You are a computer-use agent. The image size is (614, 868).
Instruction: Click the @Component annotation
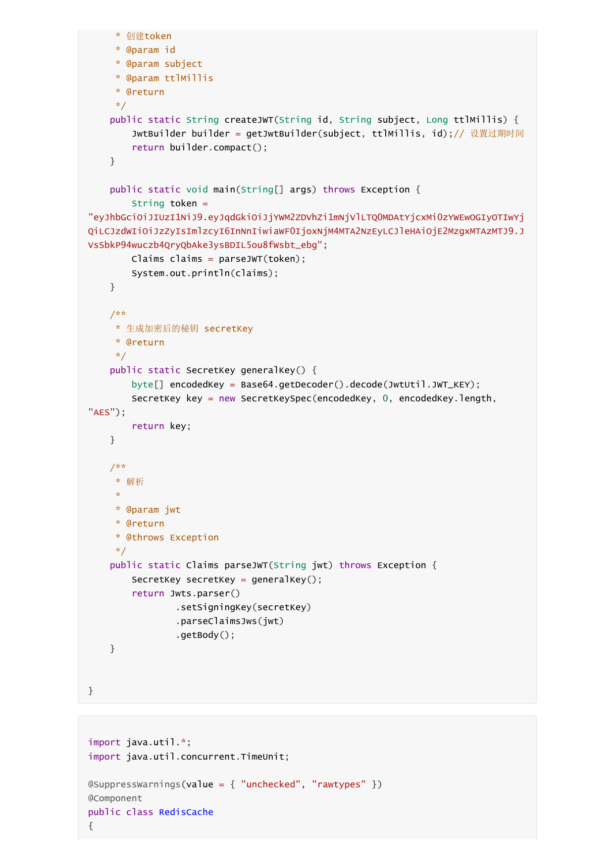[115, 798]
